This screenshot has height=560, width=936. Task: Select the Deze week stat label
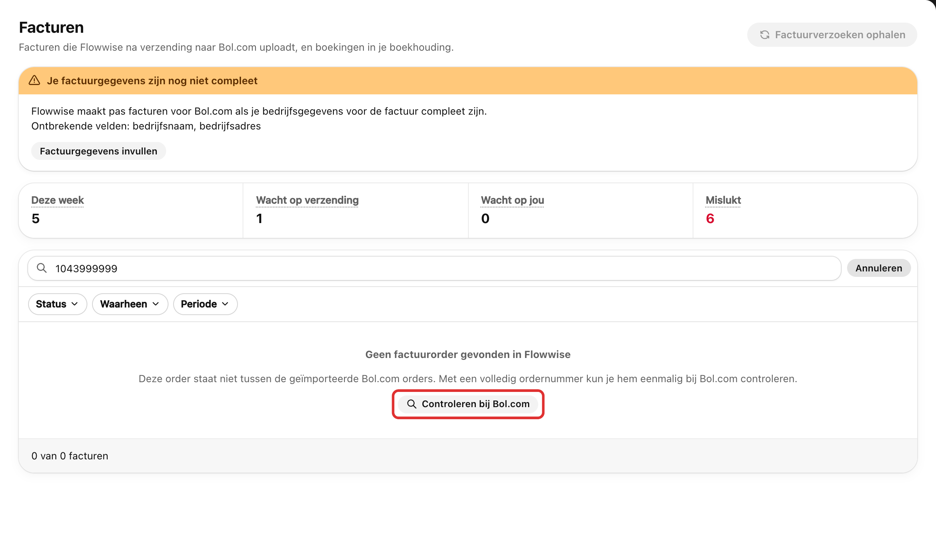57,200
